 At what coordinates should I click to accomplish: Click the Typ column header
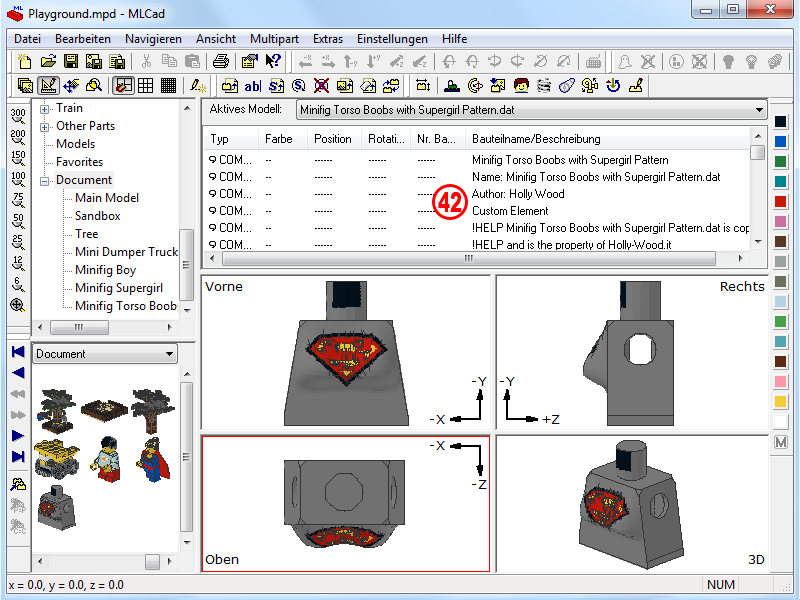(231, 139)
